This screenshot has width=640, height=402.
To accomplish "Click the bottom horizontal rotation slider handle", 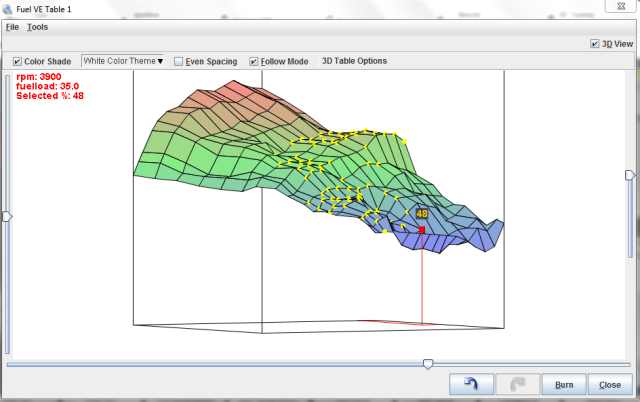I will [x=428, y=364].
